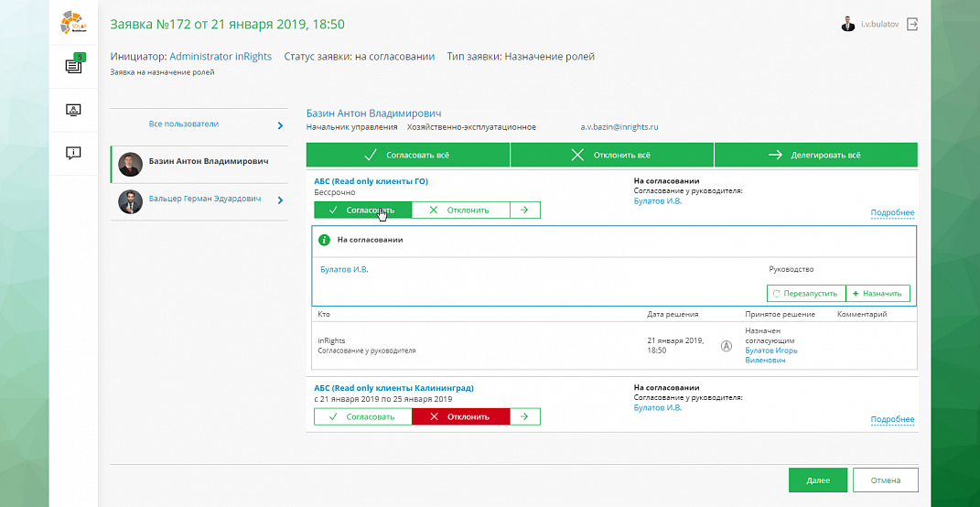Open the Solar inRights logo home
The width and height of the screenshot is (980, 507).
[74, 23]
